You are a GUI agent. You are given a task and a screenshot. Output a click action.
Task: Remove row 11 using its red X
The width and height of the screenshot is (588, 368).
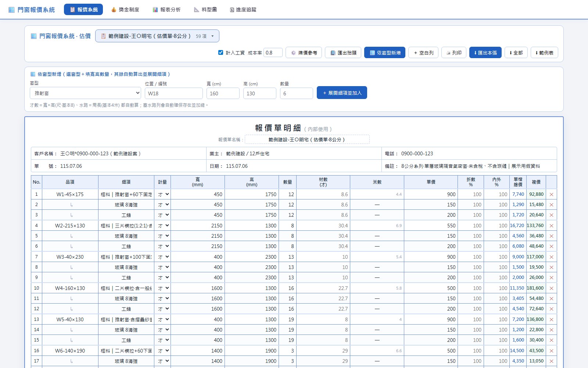(551, 298)
